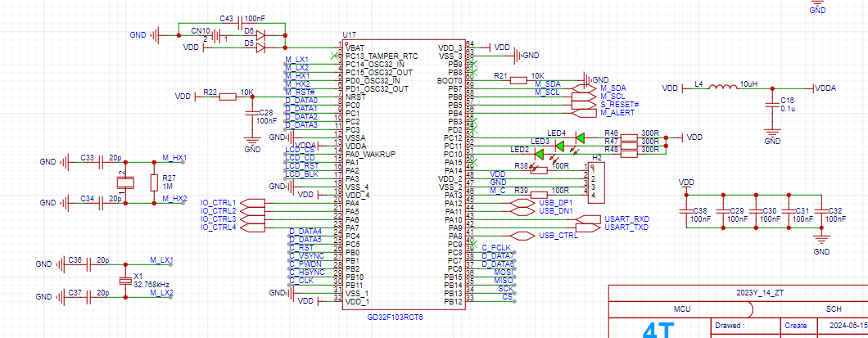Click the 2024-05-15 date in title block
868x338 pixels.
(848, 325)
